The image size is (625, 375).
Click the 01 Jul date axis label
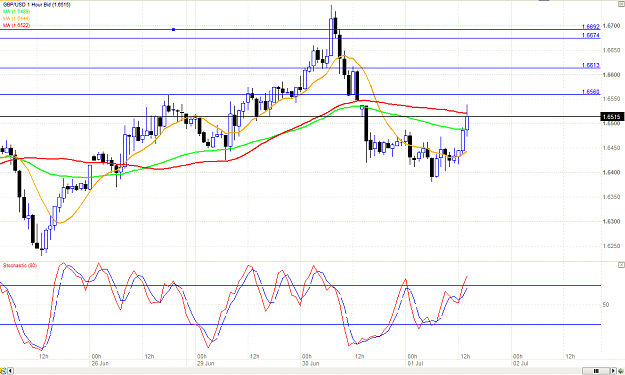415,363
